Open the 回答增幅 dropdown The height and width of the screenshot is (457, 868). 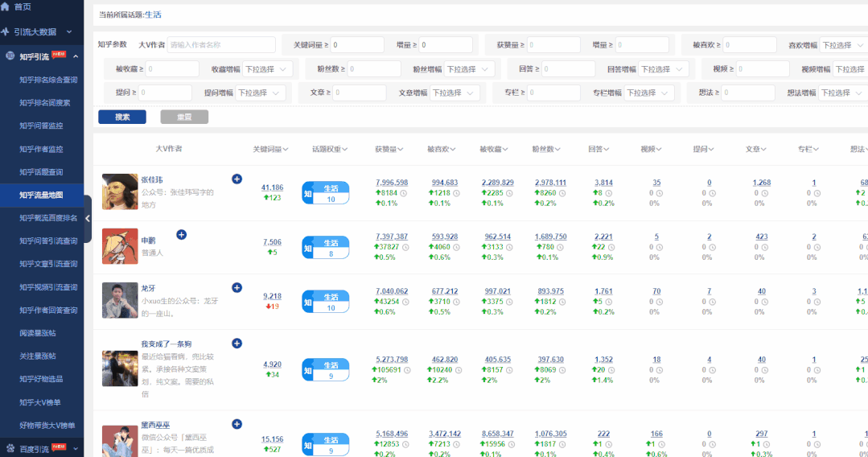[663, 69]
